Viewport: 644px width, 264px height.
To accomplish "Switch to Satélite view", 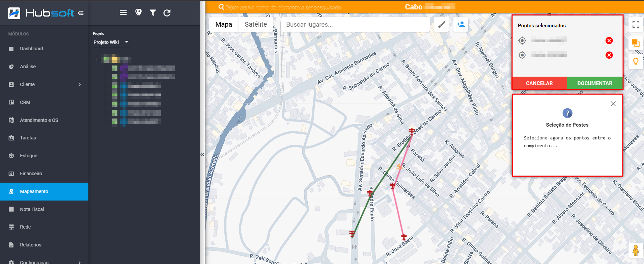I will (256, 24).
